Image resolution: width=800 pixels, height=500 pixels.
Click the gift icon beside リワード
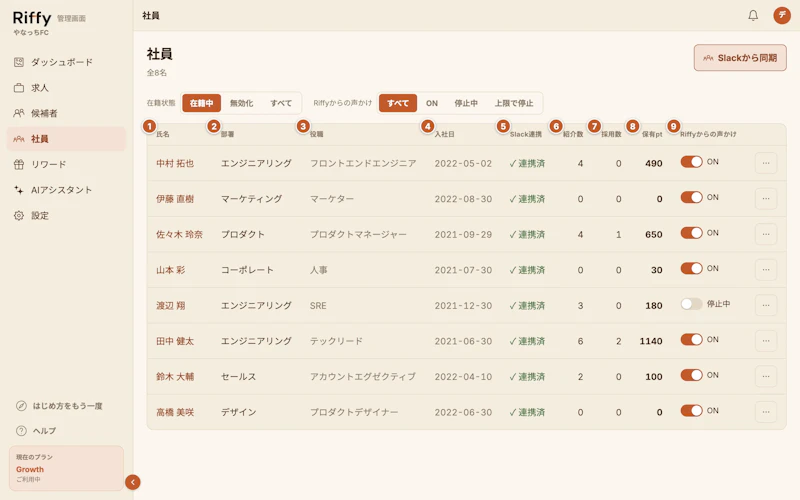[x=19, y=164]
